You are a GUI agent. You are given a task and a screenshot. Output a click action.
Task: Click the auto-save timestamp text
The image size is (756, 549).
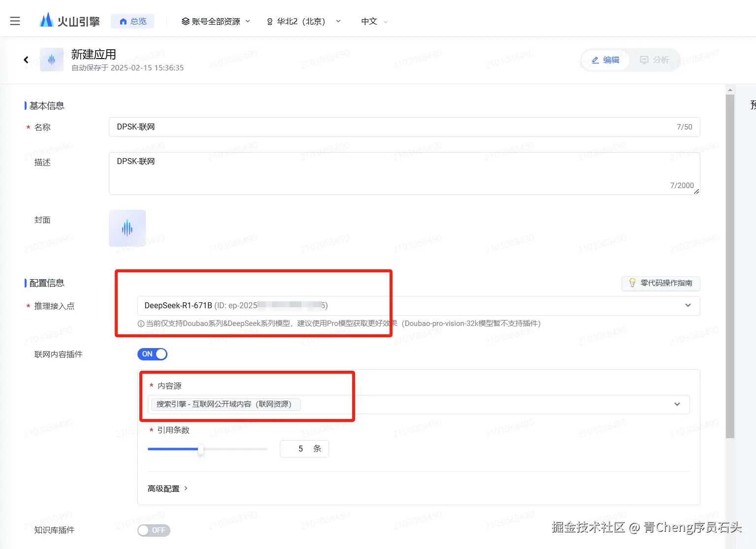click(128, 68)
